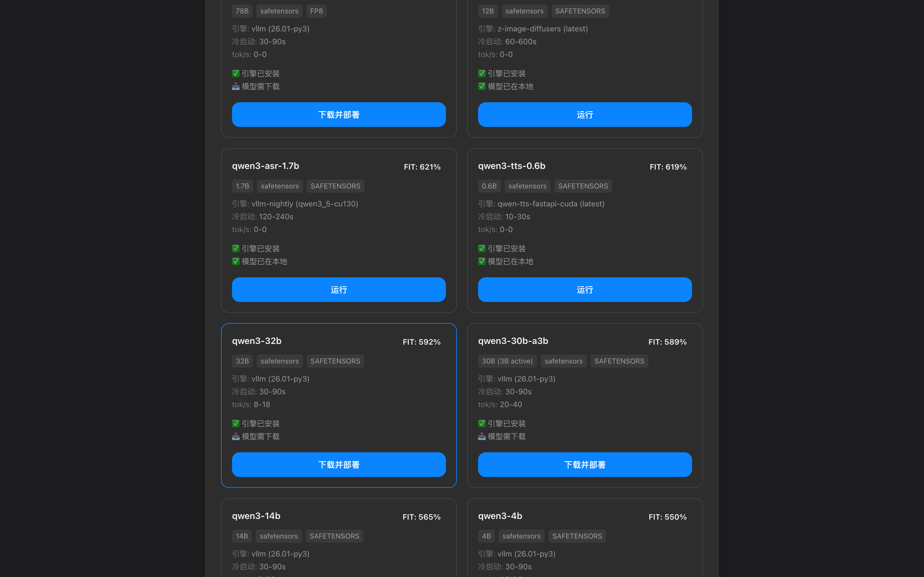Click the FP8 format tag
The width and height of the screenshot is (924, 577).
pyautogui.click(x=316, y=11)
